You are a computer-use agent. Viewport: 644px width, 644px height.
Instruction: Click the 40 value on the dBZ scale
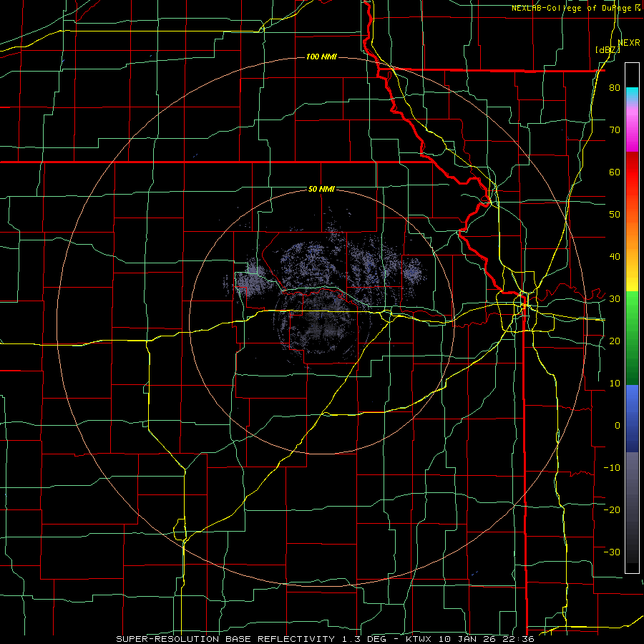pyautogui.click(x=615, y=257)
